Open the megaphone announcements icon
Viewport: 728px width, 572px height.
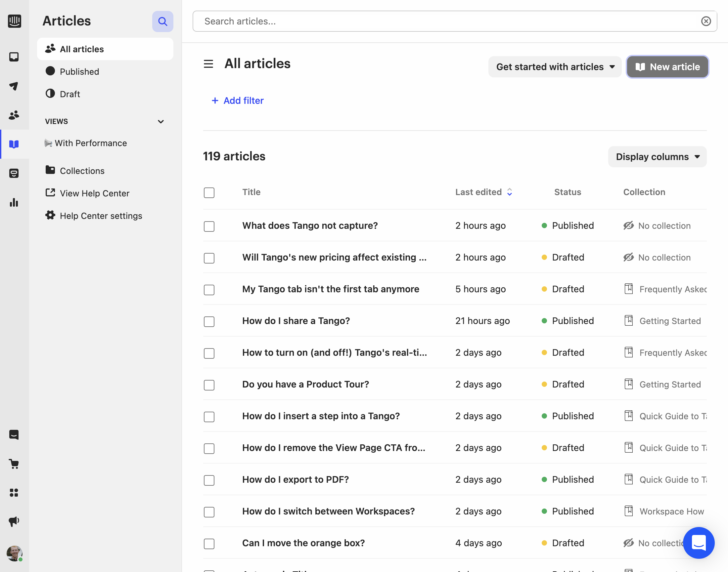(14, 521)
